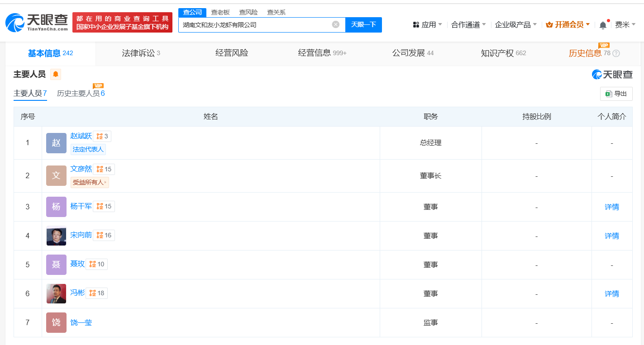This screenshot has width=644, height=345.
Task: Switch to the 经营风险 tab
Action: click(232, 53)
